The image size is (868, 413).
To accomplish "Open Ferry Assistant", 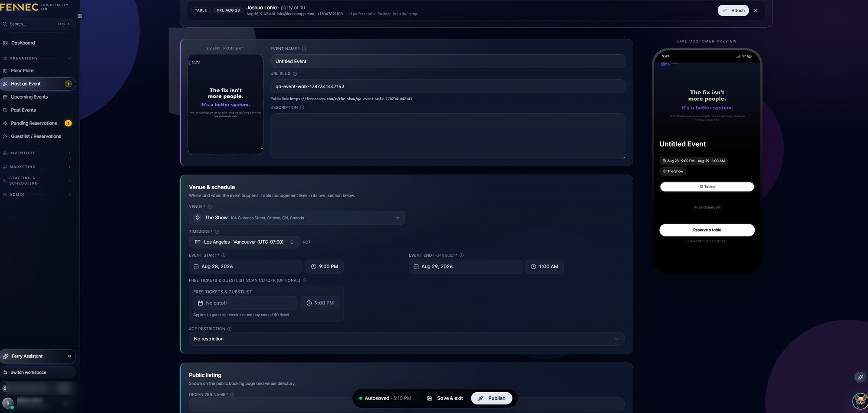I will 38,356.
